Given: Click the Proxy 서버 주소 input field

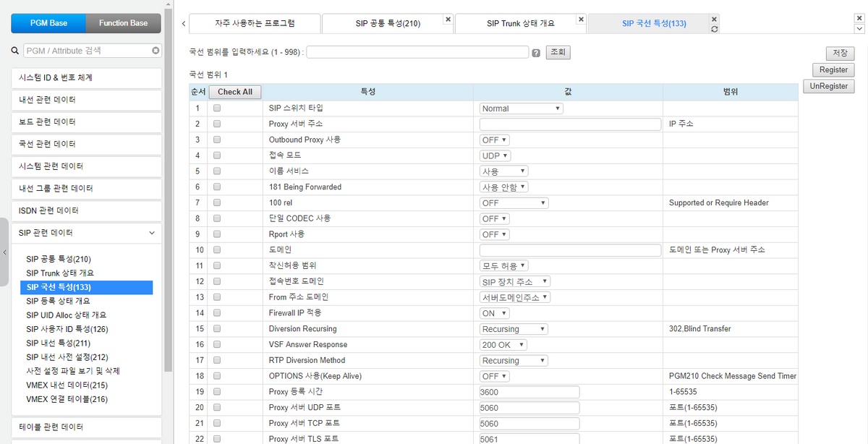Looking at the screenshot, I should coord(570,124).
